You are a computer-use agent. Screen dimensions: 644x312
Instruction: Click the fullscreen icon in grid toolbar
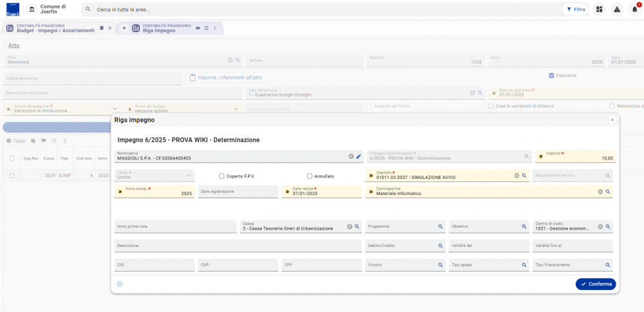[54, 140]
